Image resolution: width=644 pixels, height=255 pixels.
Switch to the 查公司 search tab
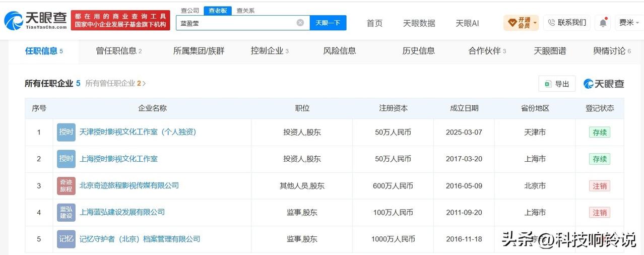[190, 11]
